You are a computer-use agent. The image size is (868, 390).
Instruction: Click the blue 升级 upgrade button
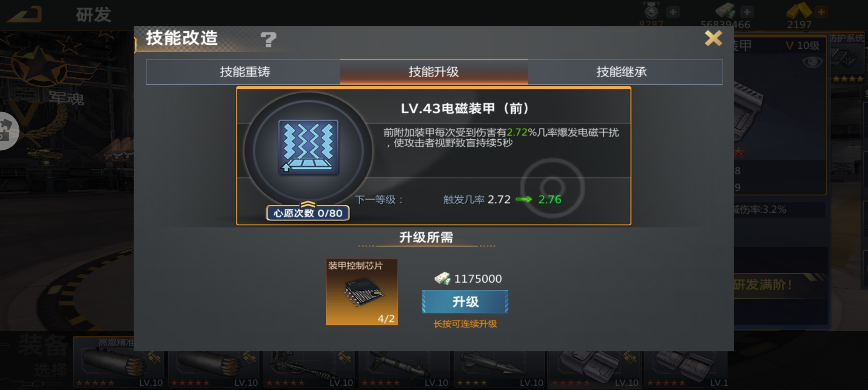tap(465, 302)
